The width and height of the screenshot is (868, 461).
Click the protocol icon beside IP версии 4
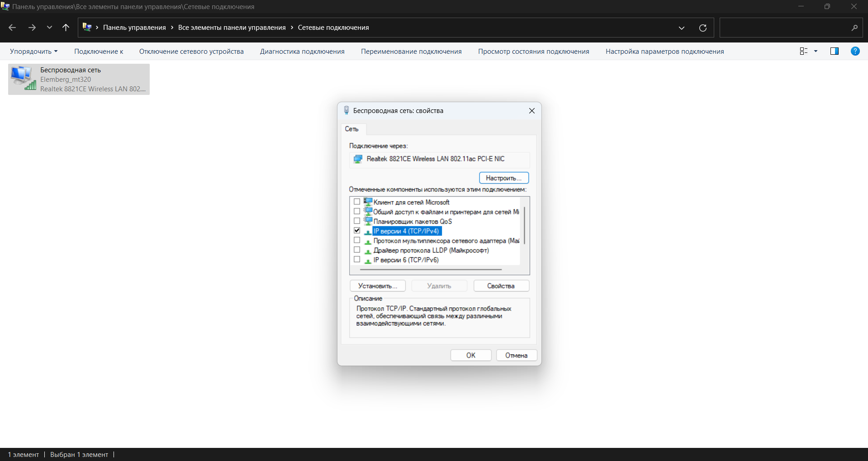click(368, 232)
